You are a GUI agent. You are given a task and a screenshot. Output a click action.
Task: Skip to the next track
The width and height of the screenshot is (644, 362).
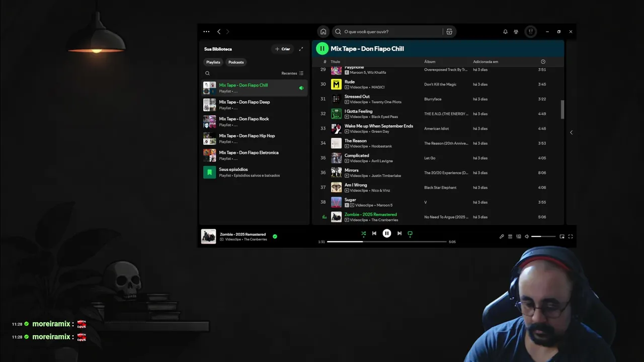(399, 233)
